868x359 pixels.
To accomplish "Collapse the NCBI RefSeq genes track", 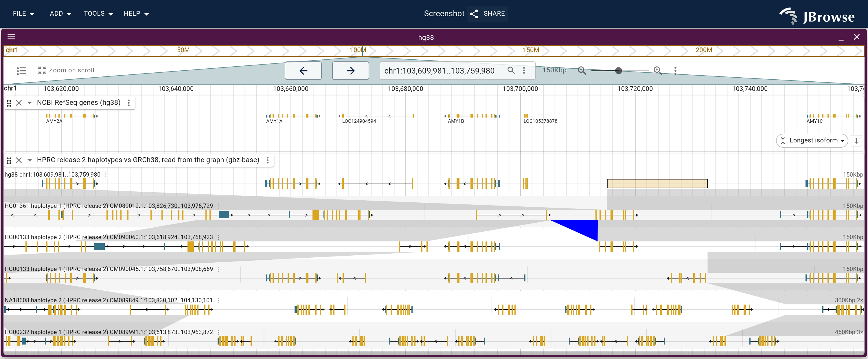I will pyautogui.click(x=30, y=103).
